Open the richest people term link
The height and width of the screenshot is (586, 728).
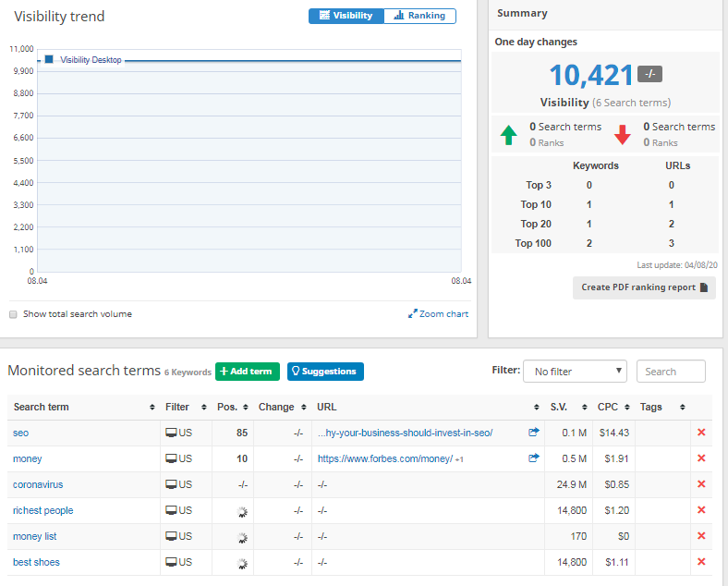(x=43, y=510)
